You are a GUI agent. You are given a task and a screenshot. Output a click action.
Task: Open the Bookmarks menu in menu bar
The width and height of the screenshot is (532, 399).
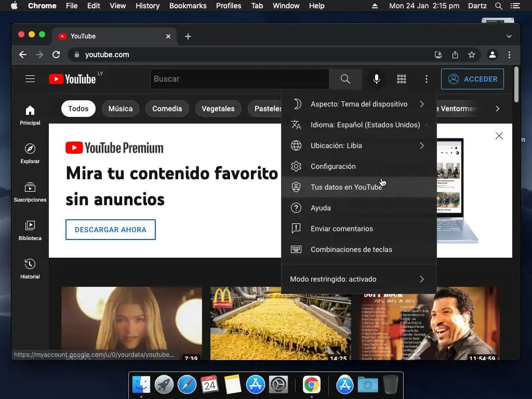click(x=188, y=6)
